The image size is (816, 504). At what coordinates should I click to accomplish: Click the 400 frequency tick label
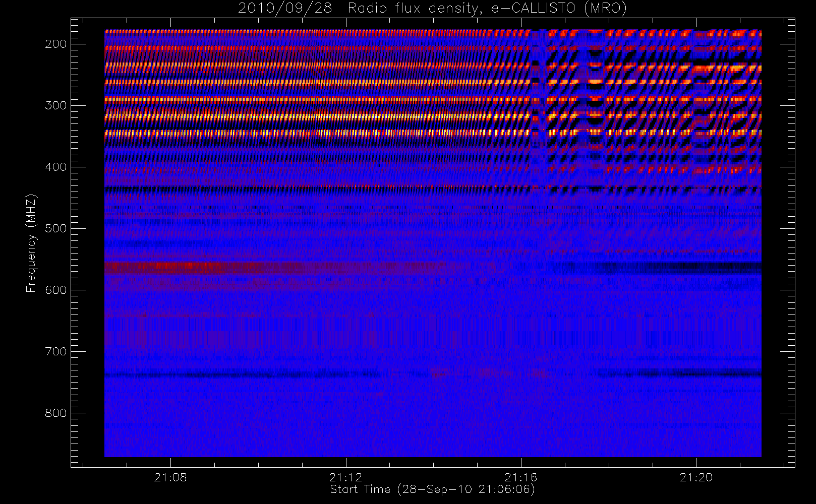pos(56,167)
